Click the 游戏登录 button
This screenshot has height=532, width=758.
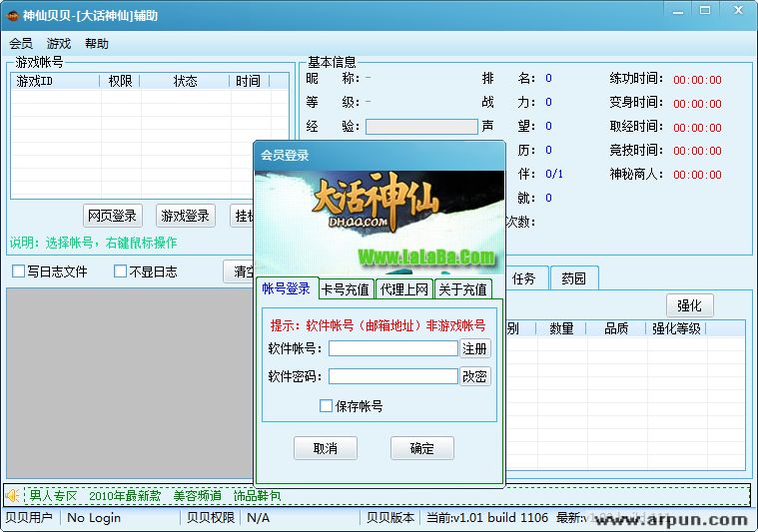185,216
